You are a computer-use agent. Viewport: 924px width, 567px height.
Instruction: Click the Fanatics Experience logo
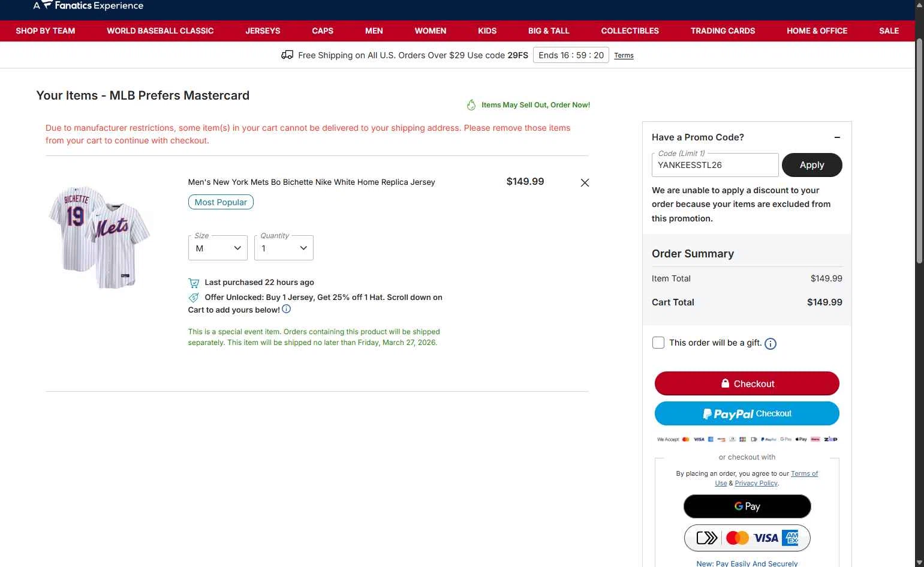[88, 5]
